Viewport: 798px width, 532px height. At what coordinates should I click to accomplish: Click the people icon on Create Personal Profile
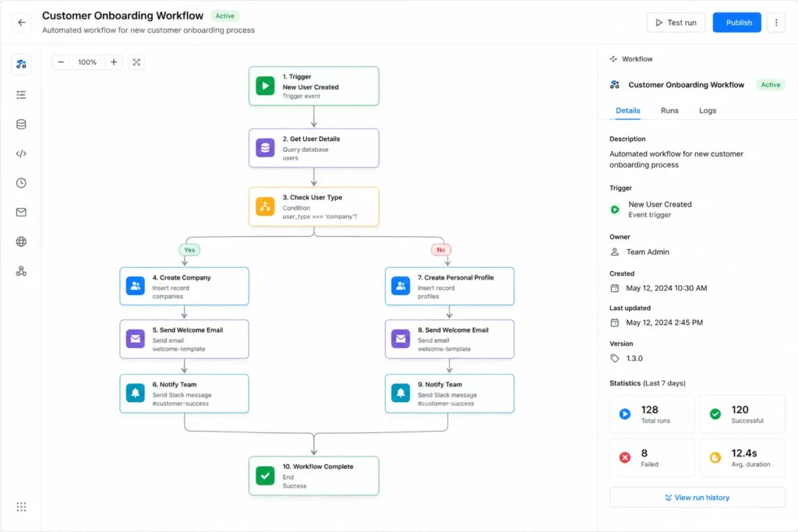(401, 286)
